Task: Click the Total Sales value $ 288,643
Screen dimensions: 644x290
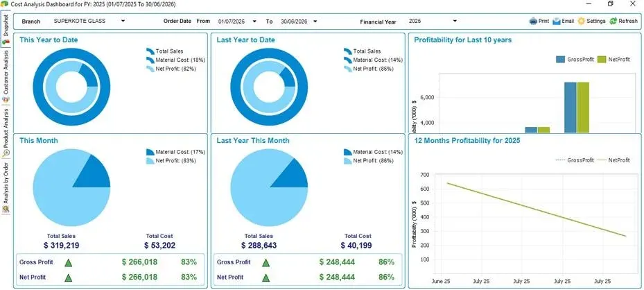Action: [259, 246]
